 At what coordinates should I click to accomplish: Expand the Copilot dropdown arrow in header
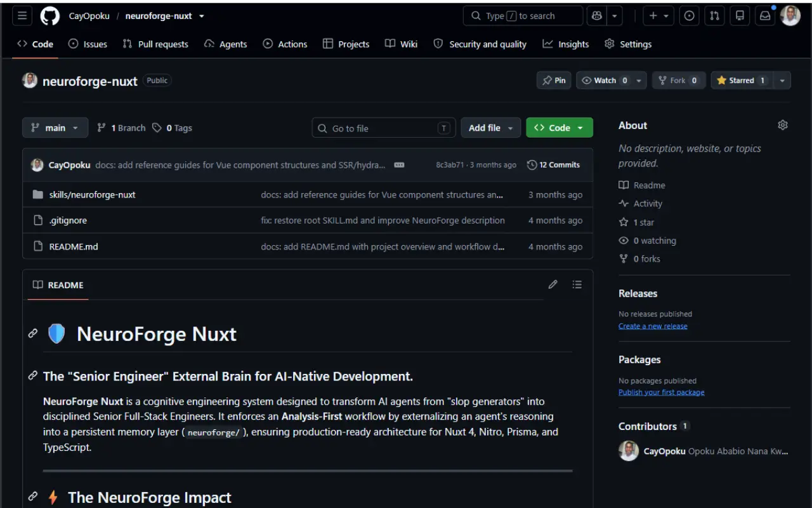[x=615, y=16]
